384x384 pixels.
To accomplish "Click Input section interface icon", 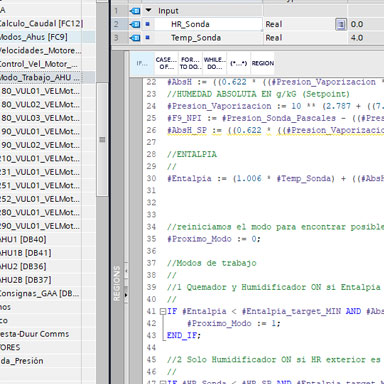I will (135, 11).
